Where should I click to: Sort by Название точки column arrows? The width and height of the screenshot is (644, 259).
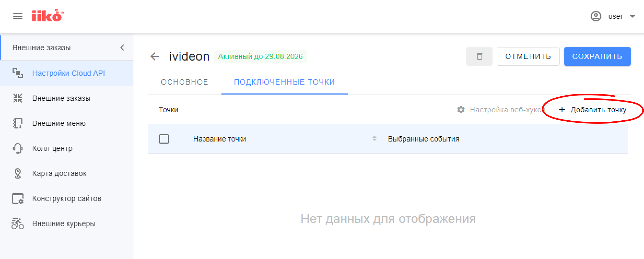(374, 139)
